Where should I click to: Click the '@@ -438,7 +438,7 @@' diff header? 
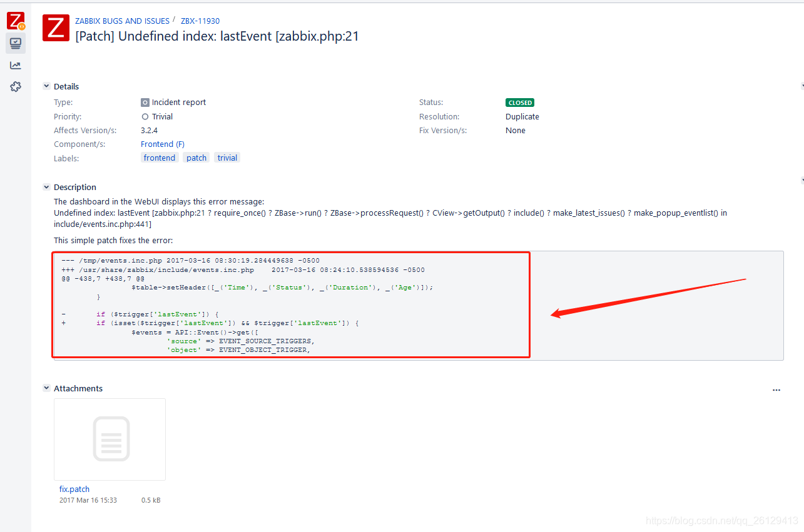pyautogui.click(x=103, y=279)
